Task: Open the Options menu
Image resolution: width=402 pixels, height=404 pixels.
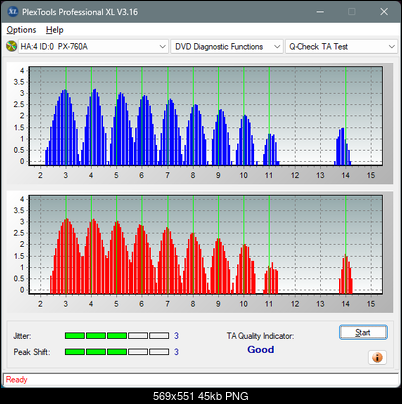Action: 21,30
